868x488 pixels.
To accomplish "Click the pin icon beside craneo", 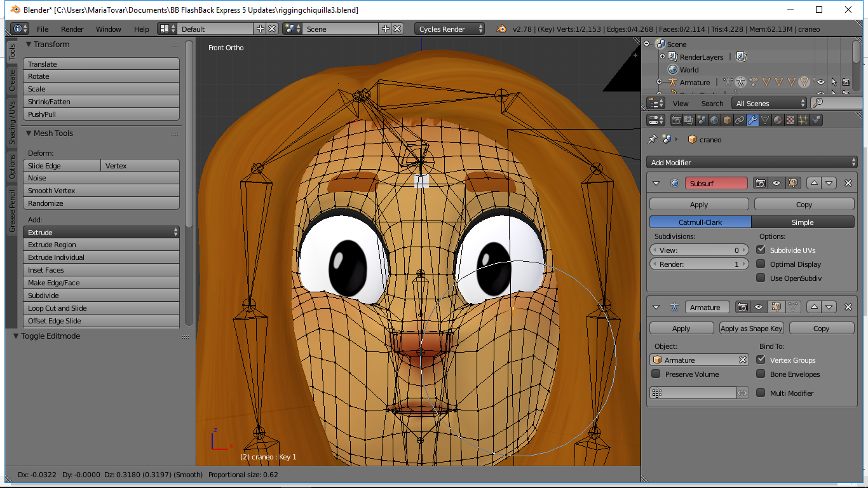I will tap(653, 139).
